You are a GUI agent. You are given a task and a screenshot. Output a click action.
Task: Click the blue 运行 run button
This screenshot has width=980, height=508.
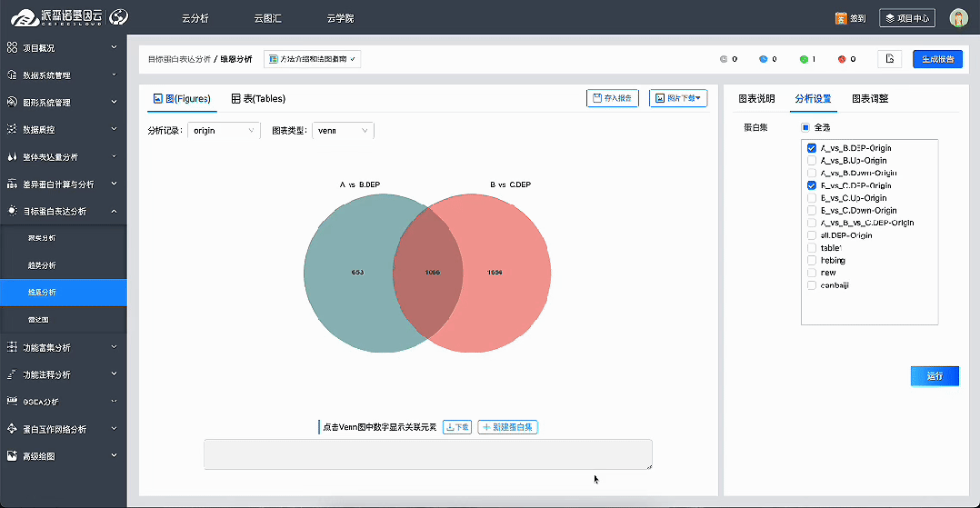935,376
